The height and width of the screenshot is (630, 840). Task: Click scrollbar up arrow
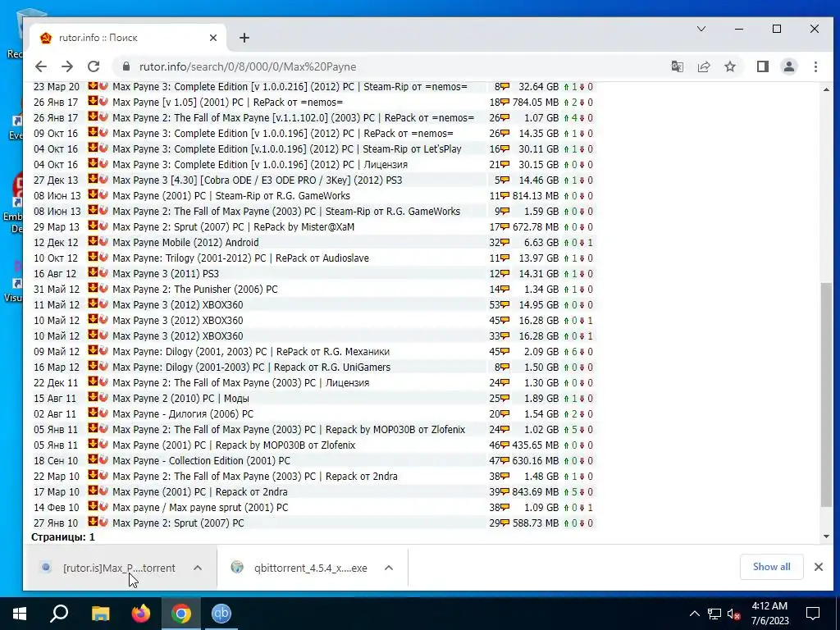[x=826, y=89]
